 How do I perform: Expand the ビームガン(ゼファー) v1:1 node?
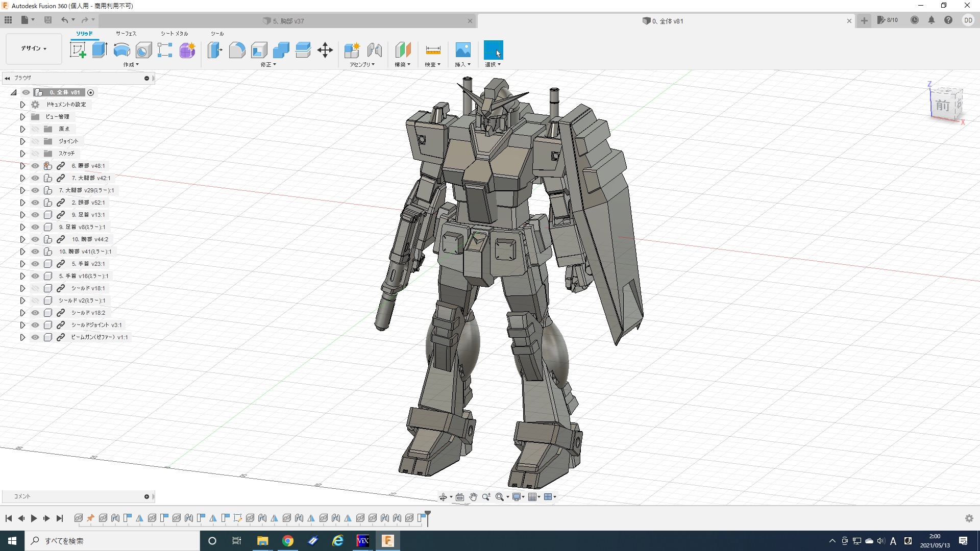tap(22, 337)
